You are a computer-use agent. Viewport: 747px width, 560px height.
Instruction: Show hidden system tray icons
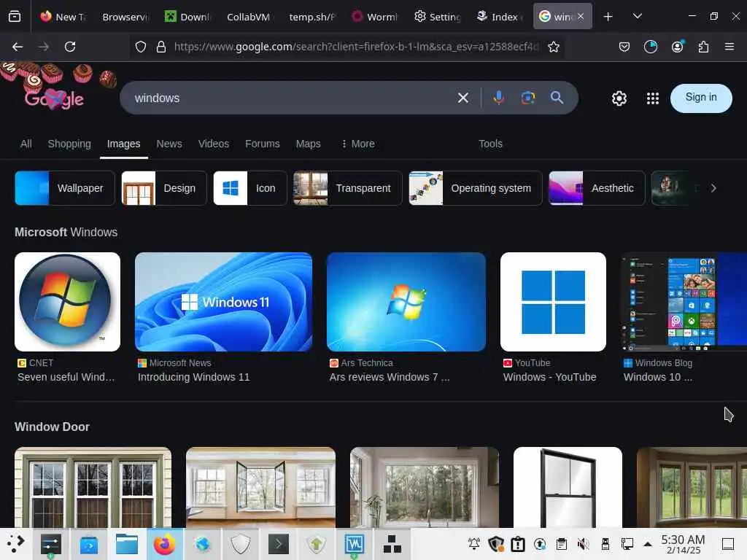[x=648, y=544]
